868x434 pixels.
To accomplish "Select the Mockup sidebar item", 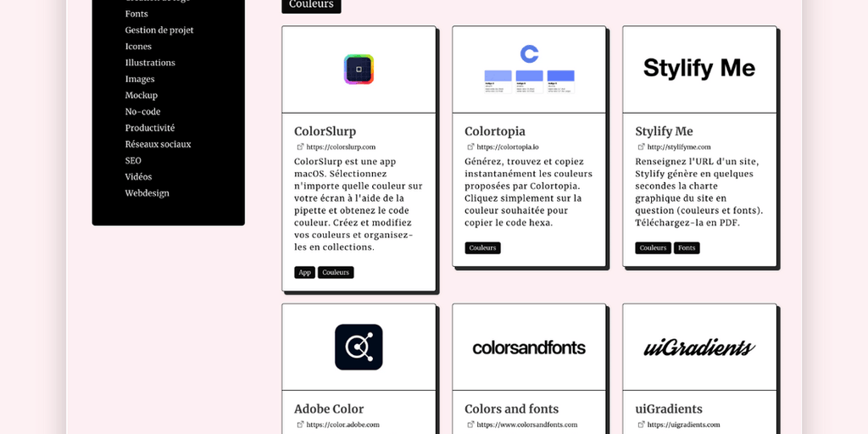I will (142, 95).
